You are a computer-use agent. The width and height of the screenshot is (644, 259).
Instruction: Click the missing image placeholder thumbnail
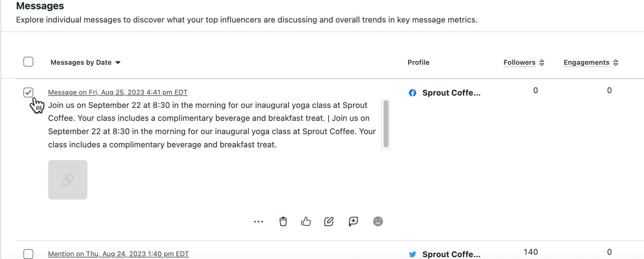point(68,180)
